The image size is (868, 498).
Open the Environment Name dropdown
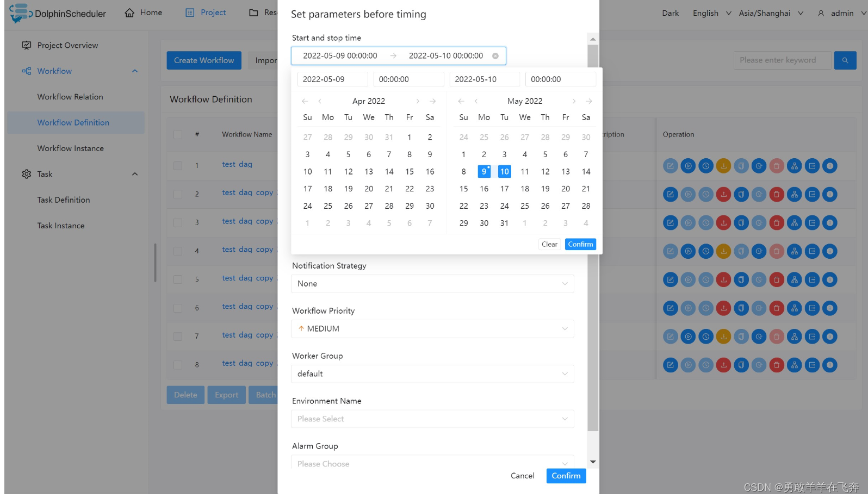[432, 419]
